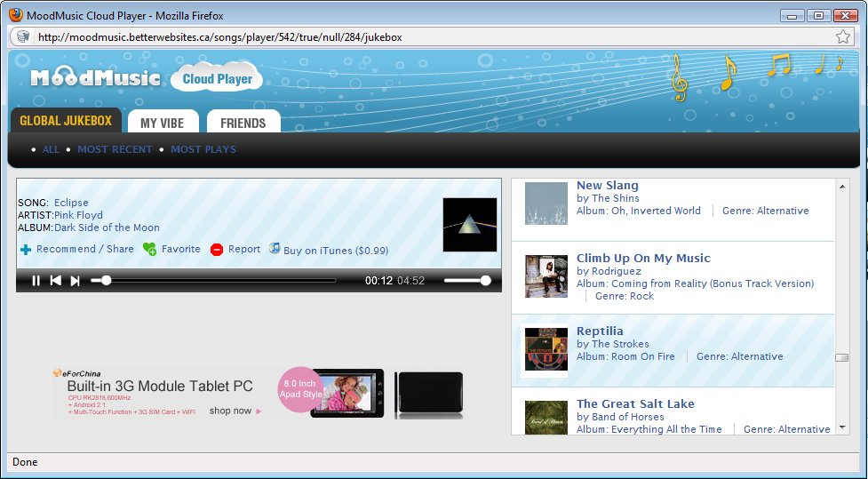The image size is (868, 479).
Task: Switch to Global Jukebox tab
Action: pos(66,120)
